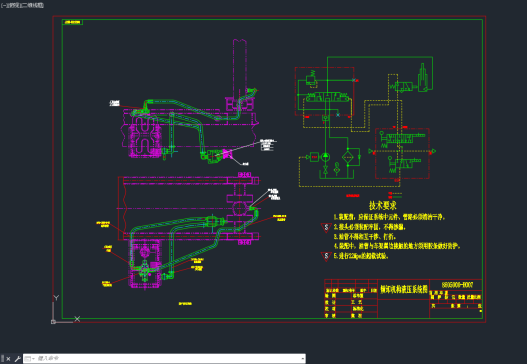The width and height of the screenshot is (527, 364).
Task: Select the S triangle symbol beside requirement 2
Action: pos(326,228)
